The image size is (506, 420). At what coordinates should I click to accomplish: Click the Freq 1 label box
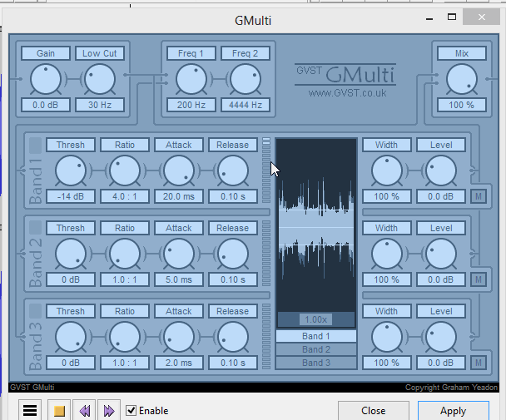[x=191, y=53]
